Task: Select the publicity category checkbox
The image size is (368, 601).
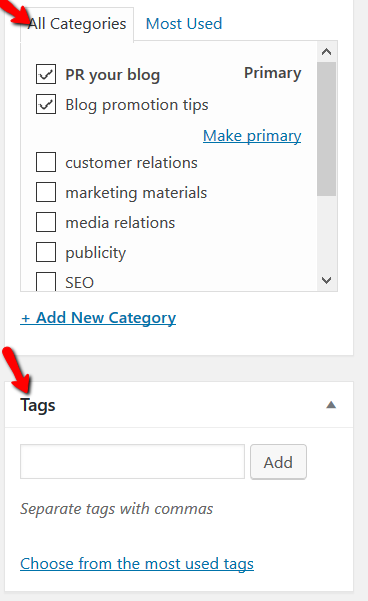Action: 46,252
